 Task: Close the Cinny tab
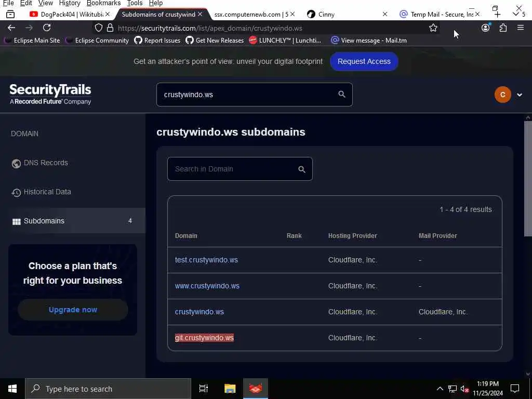[x=385, y=14]
